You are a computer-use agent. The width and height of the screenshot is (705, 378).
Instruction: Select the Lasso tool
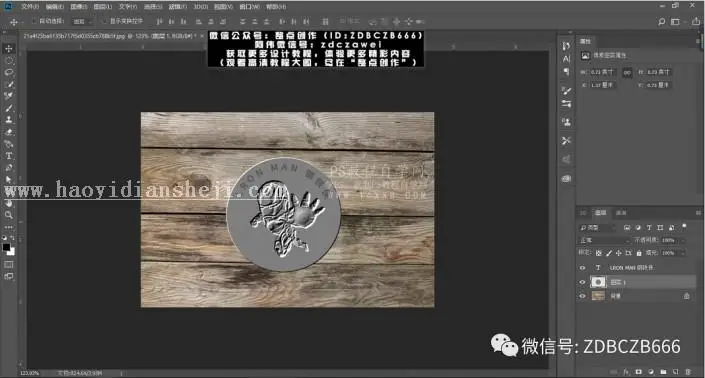(x=9, y=72)
